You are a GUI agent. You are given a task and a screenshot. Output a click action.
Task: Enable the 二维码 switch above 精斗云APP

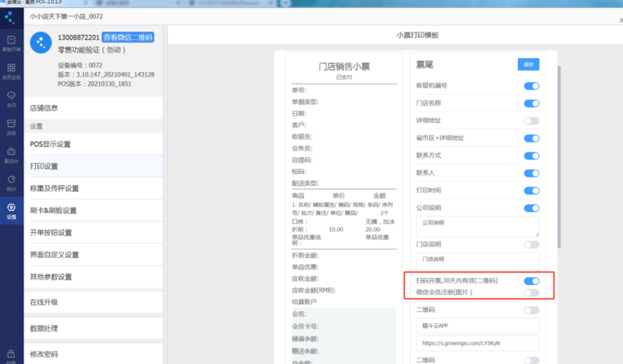[531, 310]
